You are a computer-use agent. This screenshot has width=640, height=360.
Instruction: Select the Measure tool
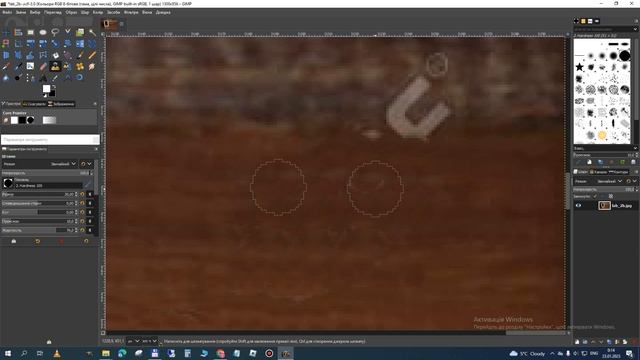67,78
